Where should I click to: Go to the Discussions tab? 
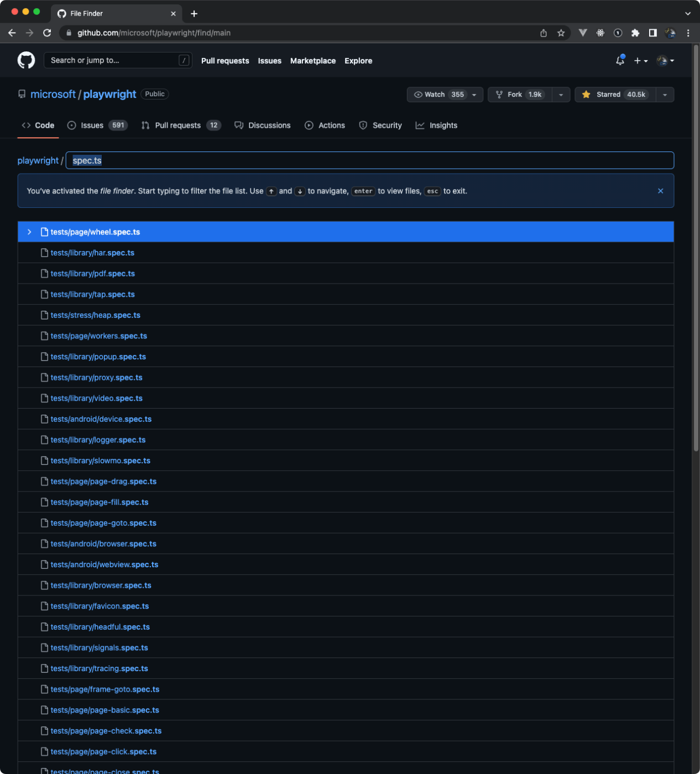pyautogui.click(x=263, y=125)
